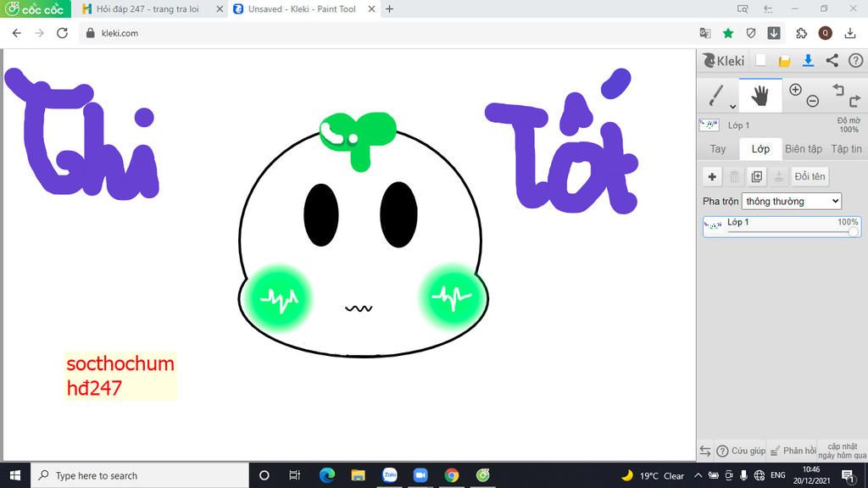Go forward in browser history
The image size is (868, 488).
pyautogui.click(x=39, y=33)
